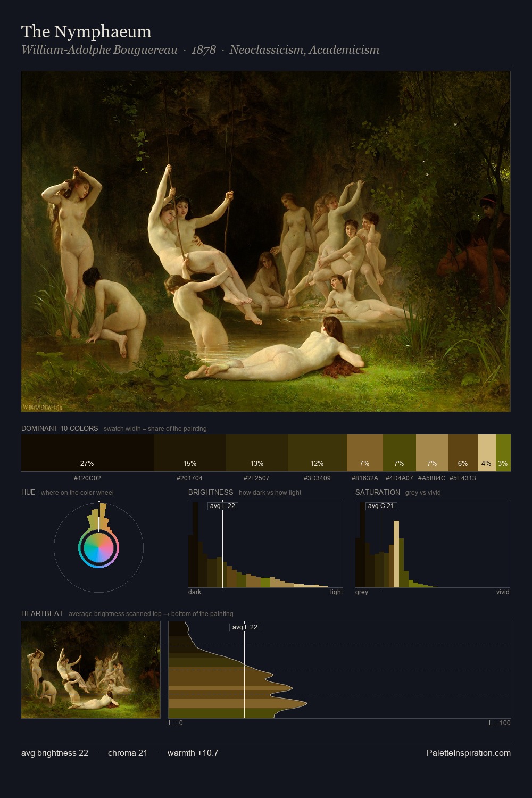This screenshot has width=532, height=798.
Task: Click the hex label #201704
Action: pos(189,478)
